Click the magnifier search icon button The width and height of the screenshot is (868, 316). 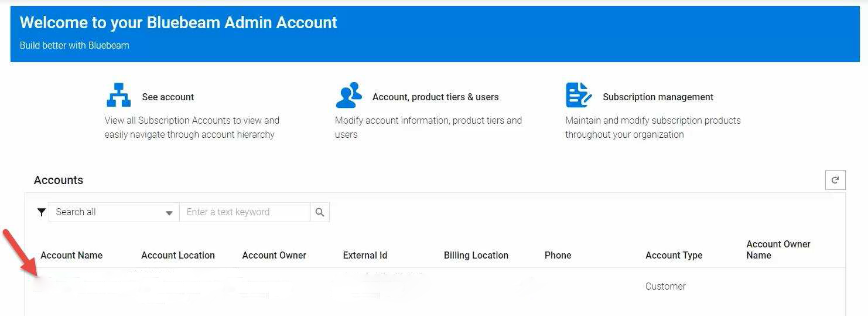click(x=320, y=212)
